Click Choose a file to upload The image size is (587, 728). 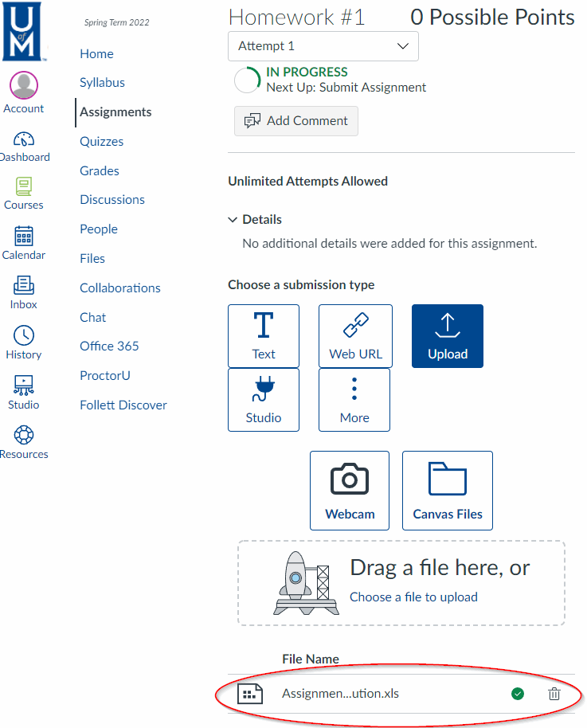(x=413, y=597)
